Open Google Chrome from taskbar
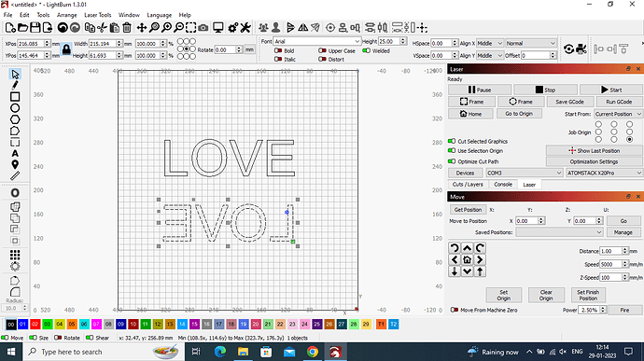 pyautogui.click(x=313, y=352)
